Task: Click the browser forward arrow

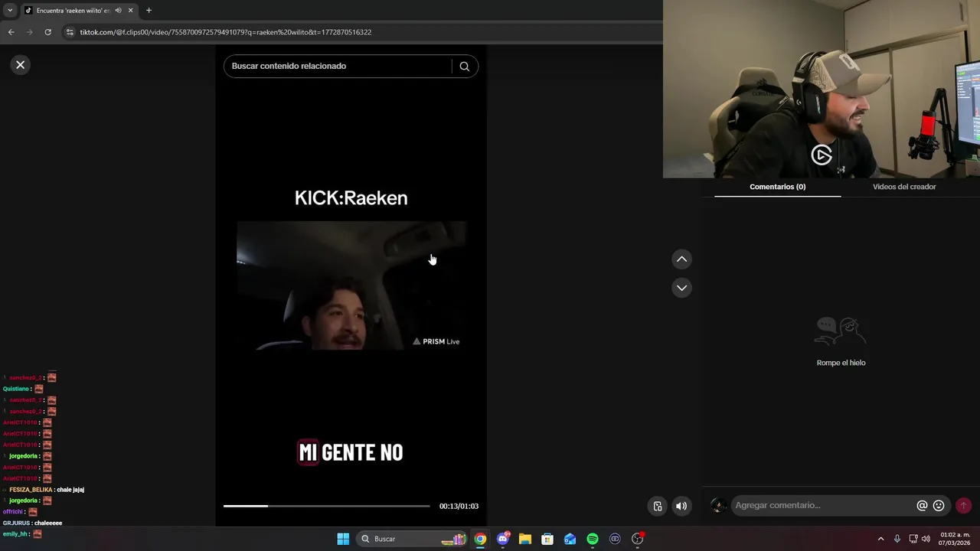Action: 29,32
